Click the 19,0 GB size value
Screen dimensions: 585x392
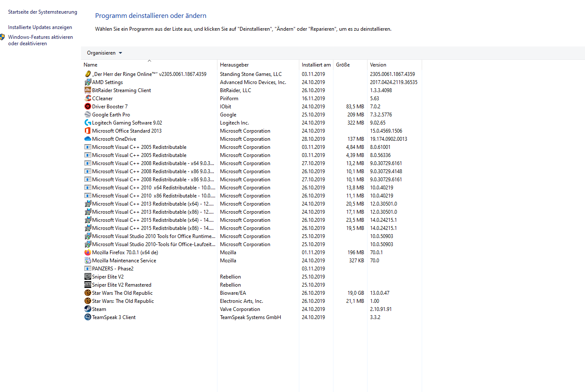[x=356, y=293]
